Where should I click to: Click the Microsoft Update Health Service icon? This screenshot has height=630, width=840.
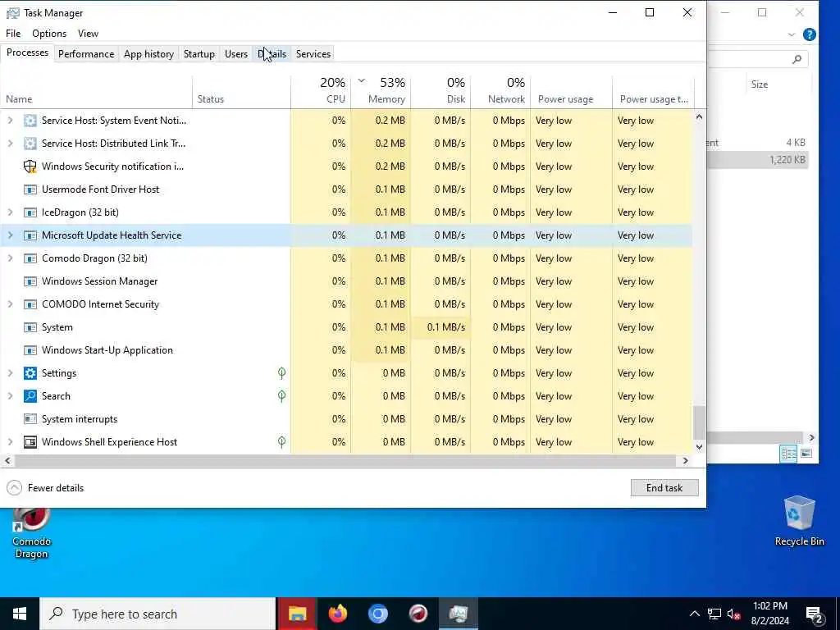(30, 235)
